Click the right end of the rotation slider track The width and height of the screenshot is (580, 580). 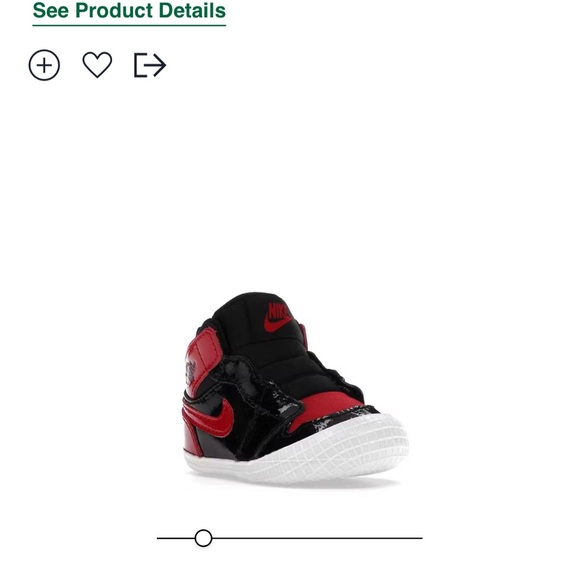(420, 538)
